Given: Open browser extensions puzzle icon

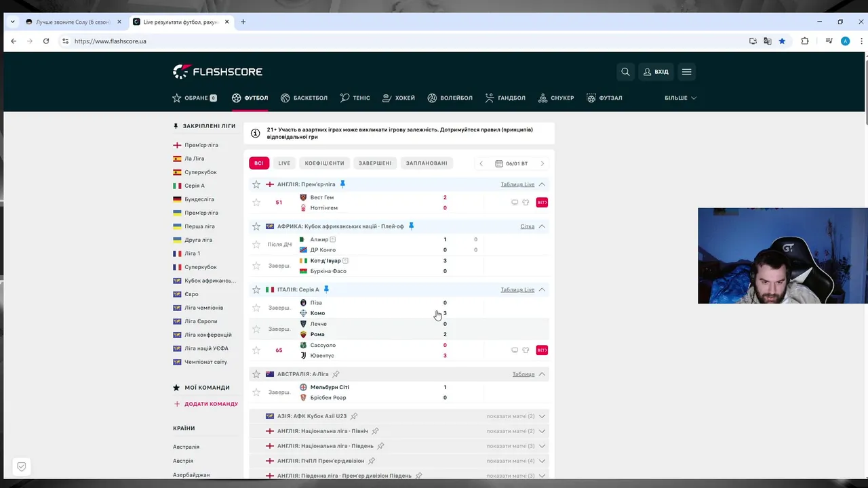Looking at the screenshot, I should 805,41.
